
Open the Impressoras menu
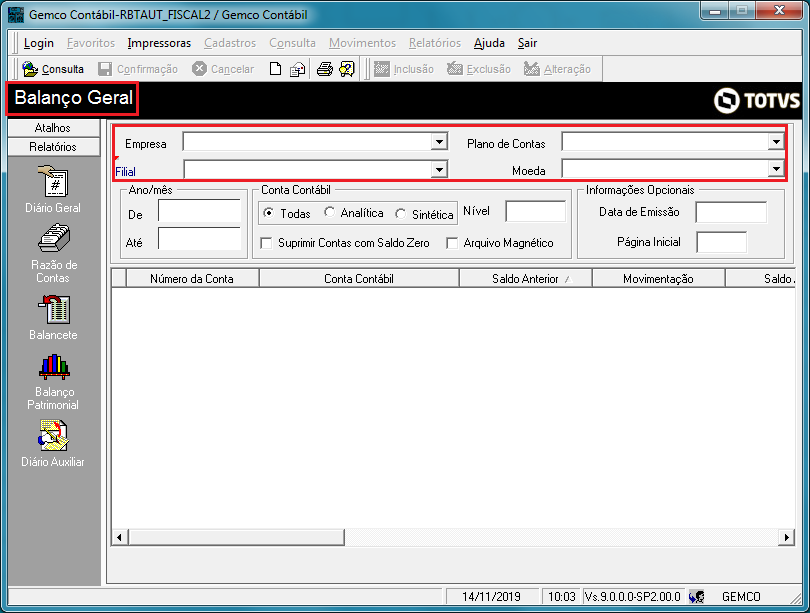[159, 43]
